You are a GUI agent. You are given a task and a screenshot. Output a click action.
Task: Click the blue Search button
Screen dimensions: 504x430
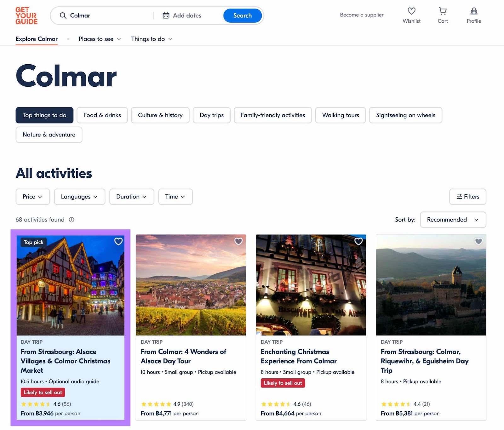(x=243, y=15)
